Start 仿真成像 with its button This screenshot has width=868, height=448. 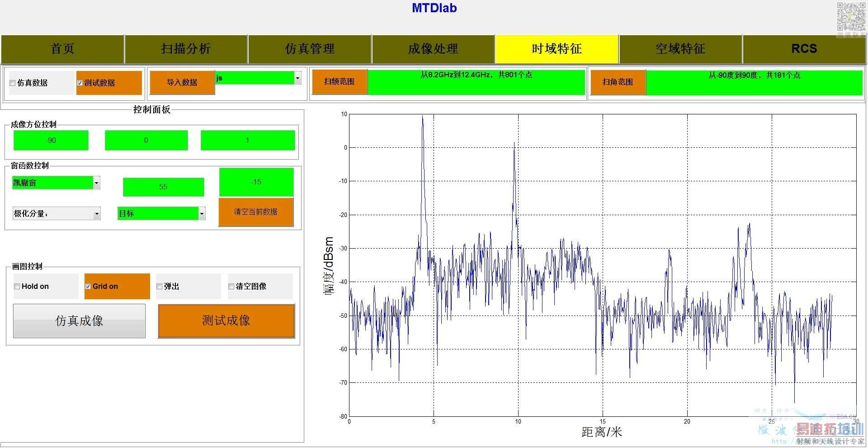(x=79, y=321)
